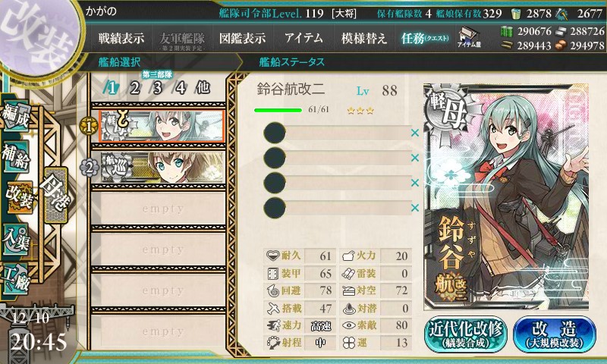Open the 編成 fleet composition side icon

pos(16,118)
